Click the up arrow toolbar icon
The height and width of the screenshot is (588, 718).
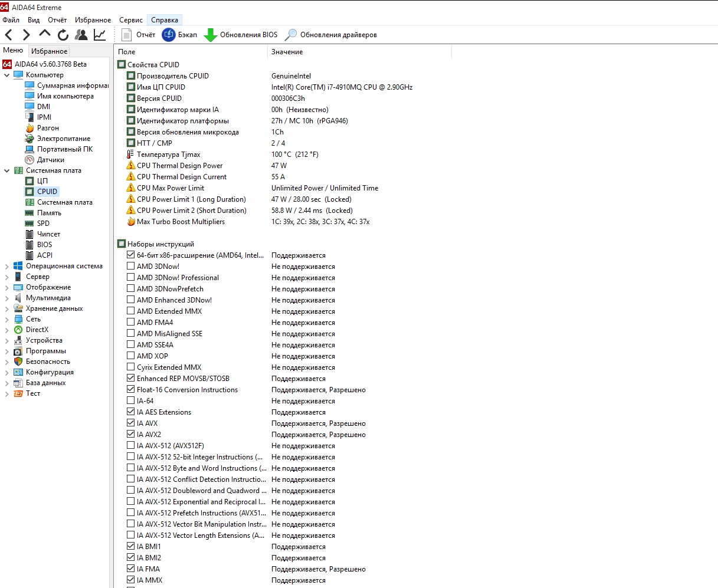(x=45, y=34)
